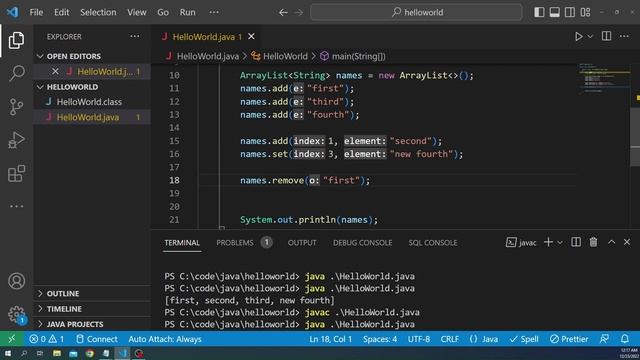Open run options dropdown beside play button
The image size is (640, 360).
coord(590,36)
